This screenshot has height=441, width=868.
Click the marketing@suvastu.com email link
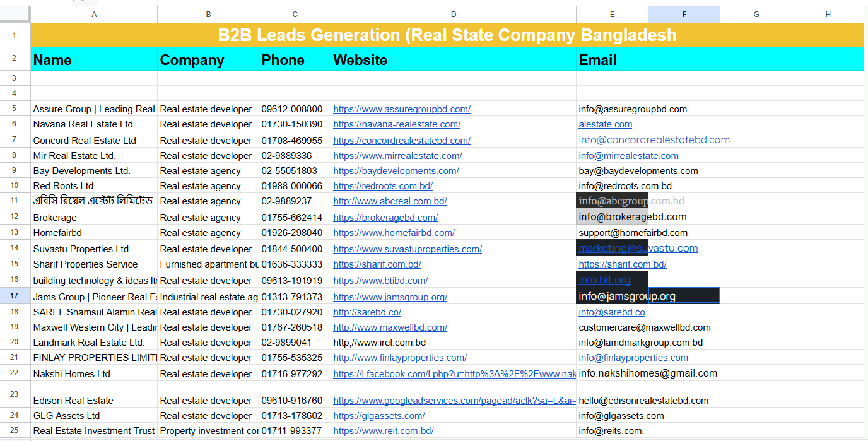click(x=638, y=249)
